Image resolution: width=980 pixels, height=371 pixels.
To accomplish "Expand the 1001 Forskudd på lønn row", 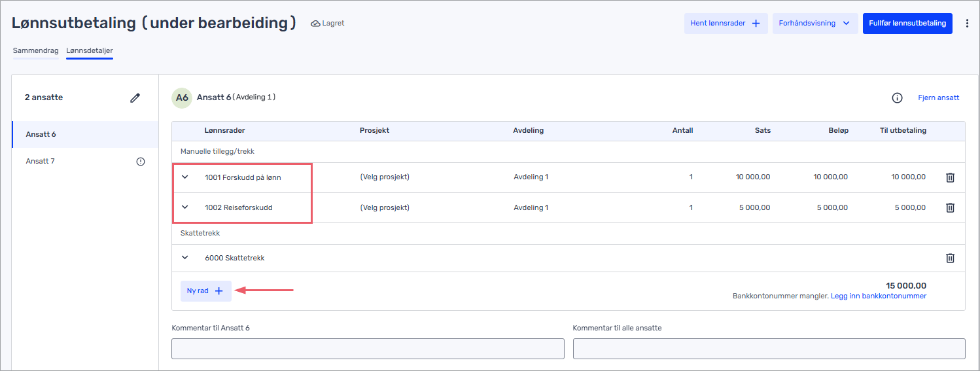I will coord(184,177).
